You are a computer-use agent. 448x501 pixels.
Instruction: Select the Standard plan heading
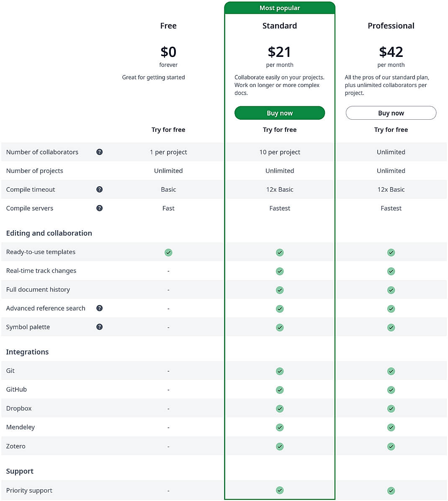pos(280,26)
